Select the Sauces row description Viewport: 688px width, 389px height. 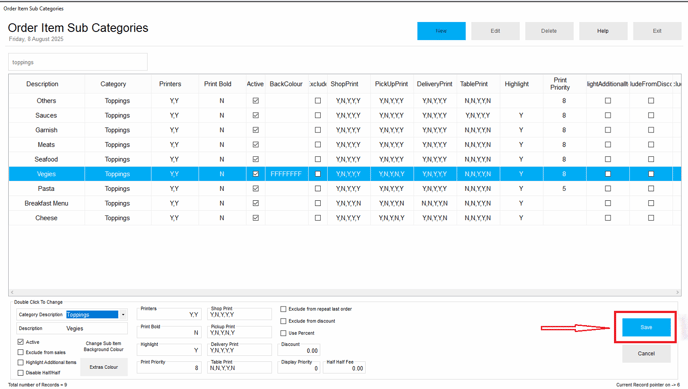[x=46, y=115]
